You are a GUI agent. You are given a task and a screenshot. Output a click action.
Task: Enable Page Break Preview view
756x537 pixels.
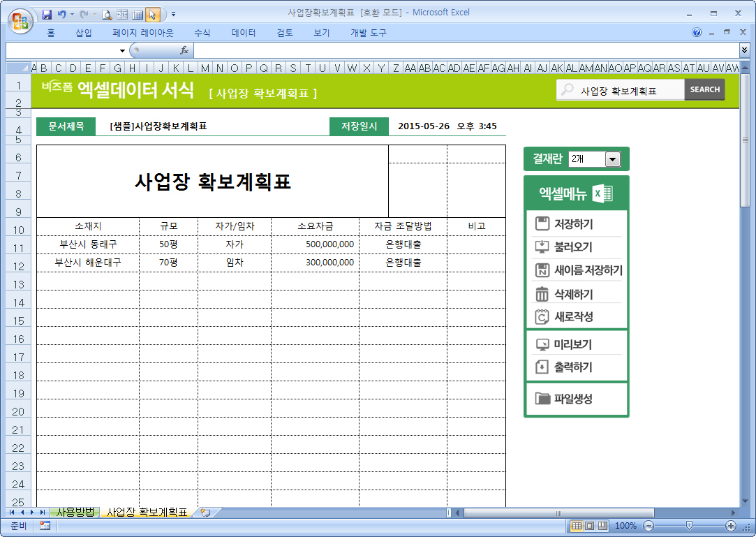602,525
